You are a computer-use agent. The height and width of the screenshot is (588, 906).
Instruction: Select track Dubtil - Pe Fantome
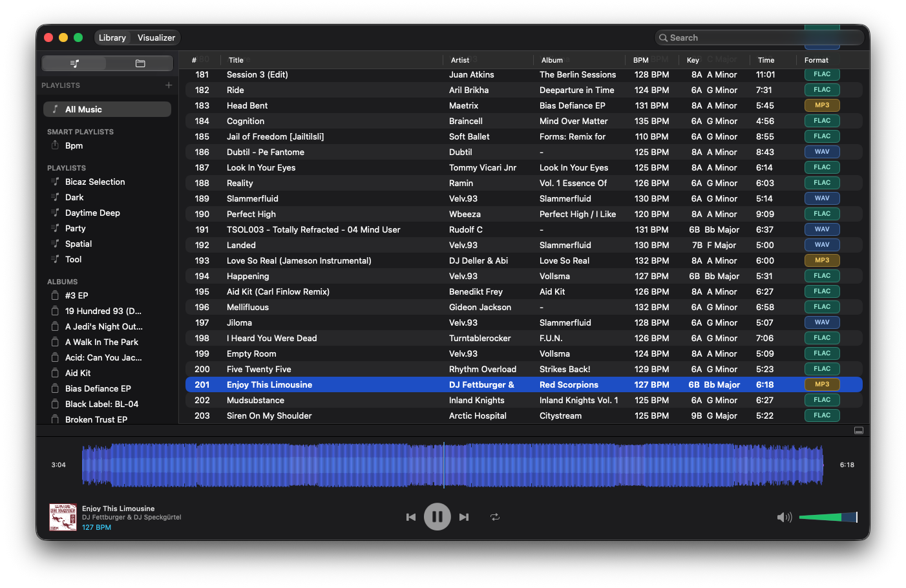pos(523,152)
